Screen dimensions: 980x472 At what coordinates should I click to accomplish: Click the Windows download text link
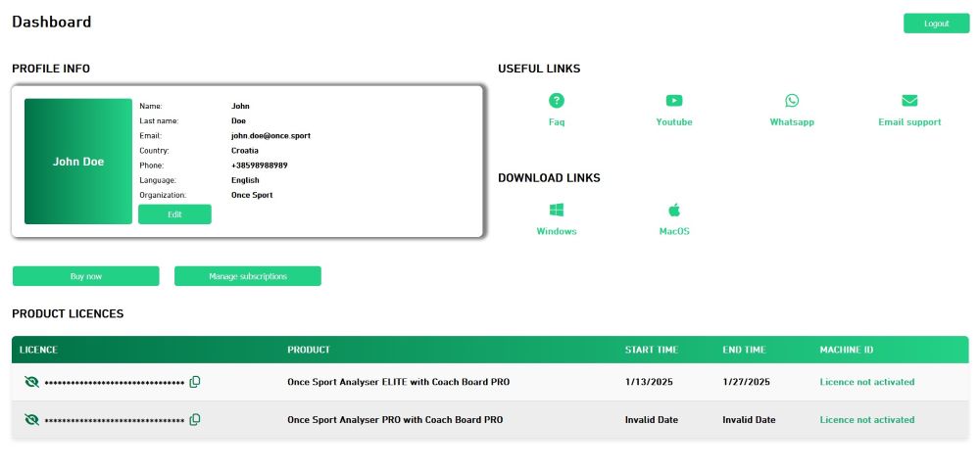557,232
